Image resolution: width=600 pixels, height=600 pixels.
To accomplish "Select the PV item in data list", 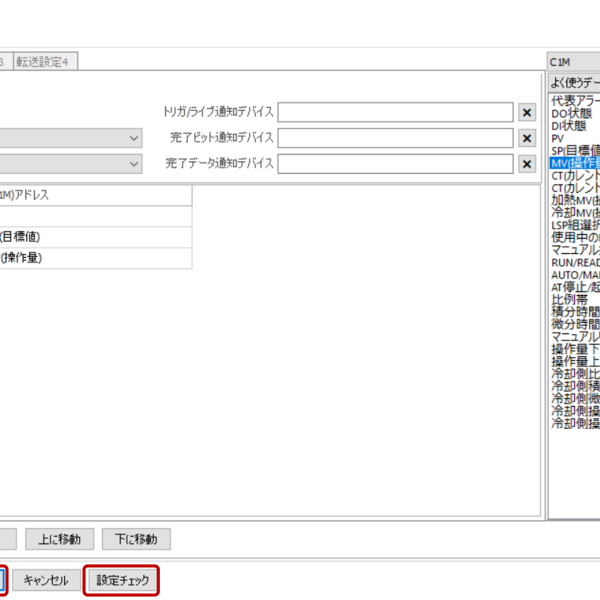I will point(559,138).
